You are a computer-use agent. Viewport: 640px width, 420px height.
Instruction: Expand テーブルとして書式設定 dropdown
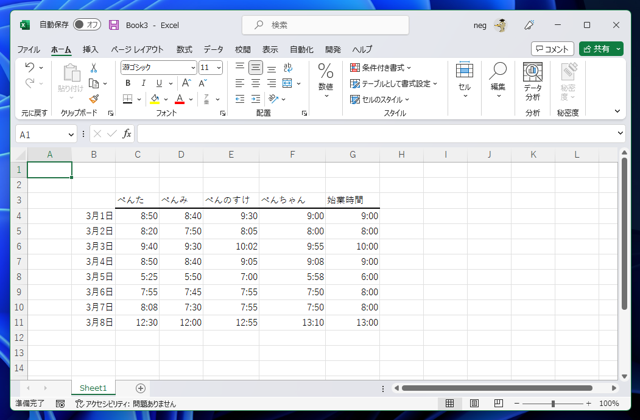[435, 84]
